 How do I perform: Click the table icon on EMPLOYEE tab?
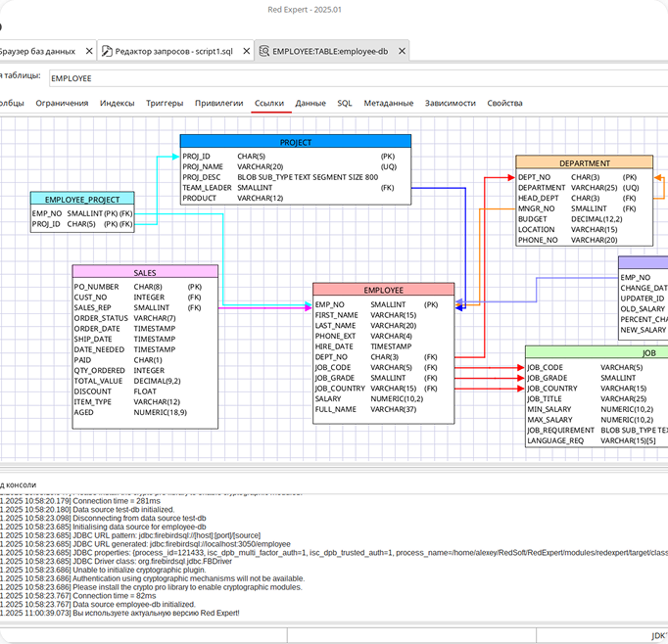262,51
